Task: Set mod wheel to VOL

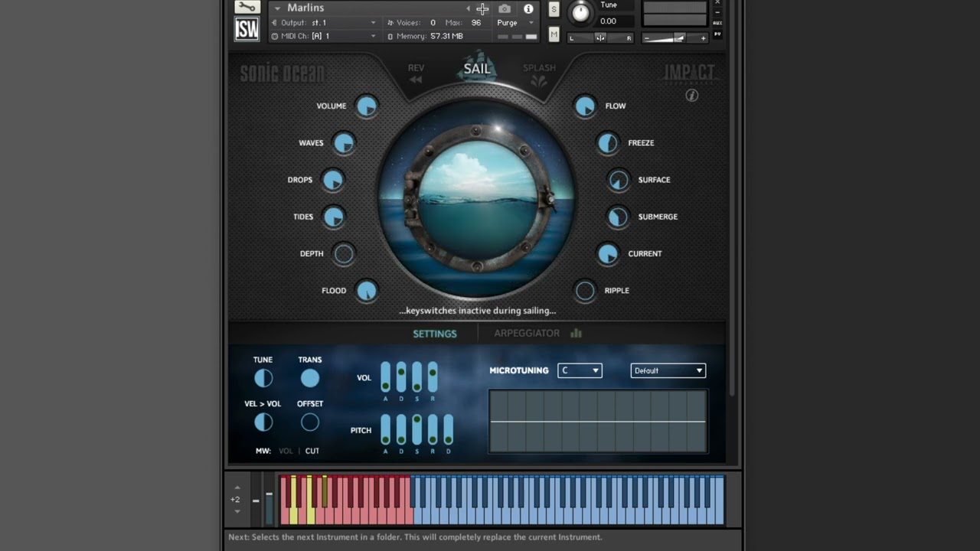Action: [x=286, y=451]
